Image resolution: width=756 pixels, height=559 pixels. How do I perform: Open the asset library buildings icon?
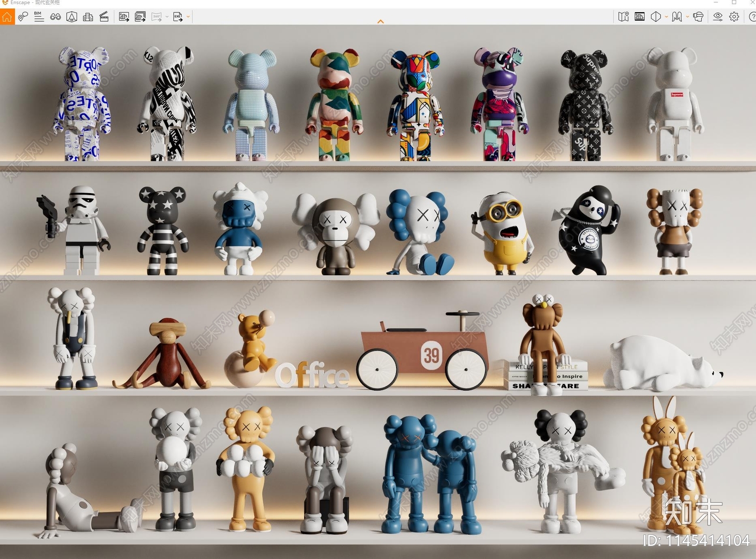coord(88,17)
